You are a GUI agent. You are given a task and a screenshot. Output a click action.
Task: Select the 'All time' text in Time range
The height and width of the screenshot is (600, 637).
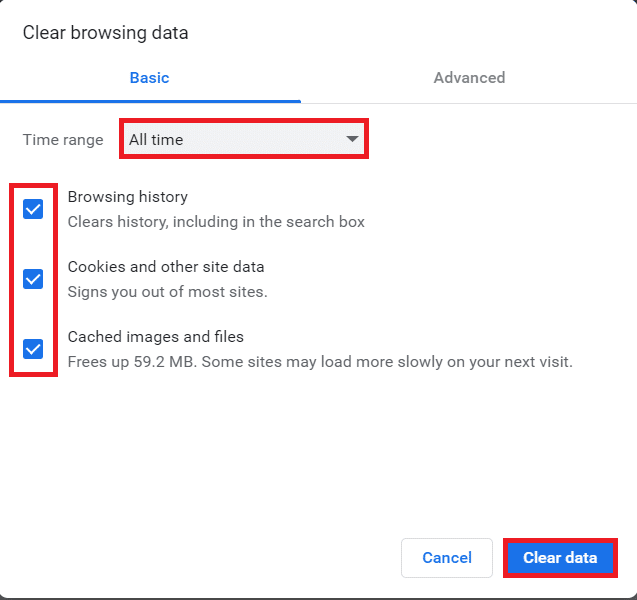pyautogui.click(x=156, y=140)
